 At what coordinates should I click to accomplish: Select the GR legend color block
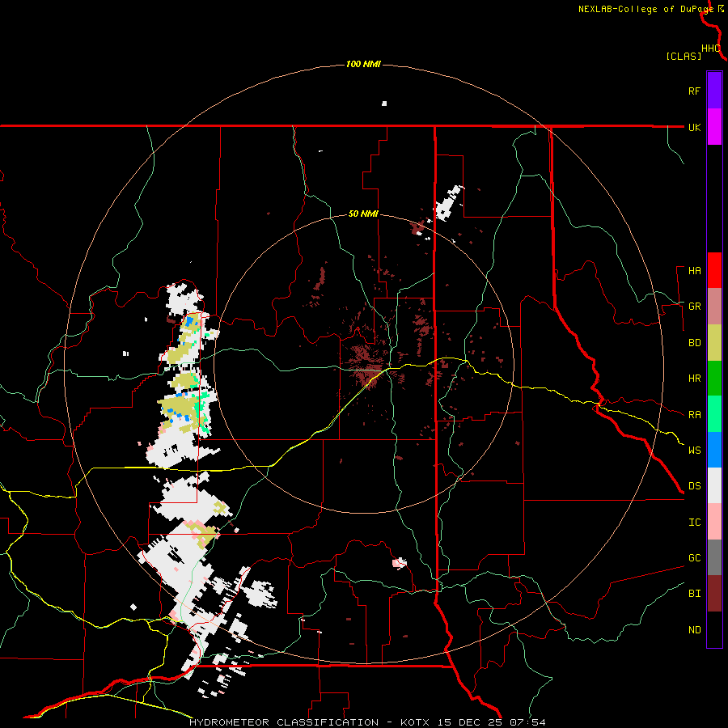click(x=714, y=306)
